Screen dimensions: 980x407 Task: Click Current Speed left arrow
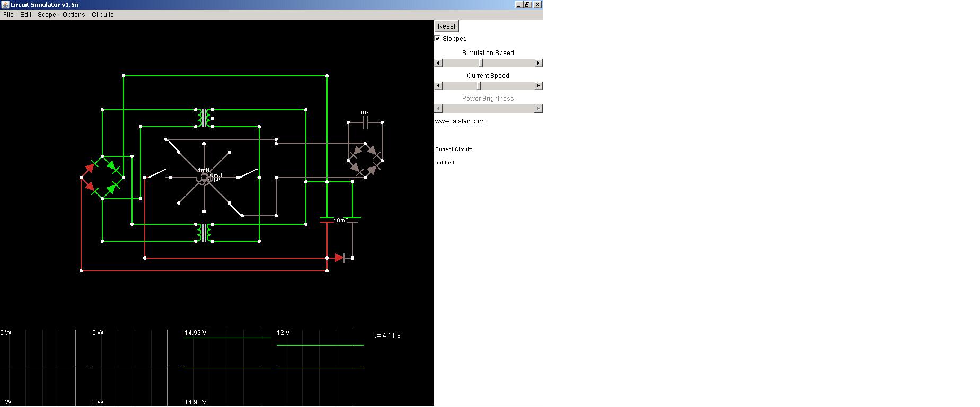pyautogui.click(x=438, y=86)
